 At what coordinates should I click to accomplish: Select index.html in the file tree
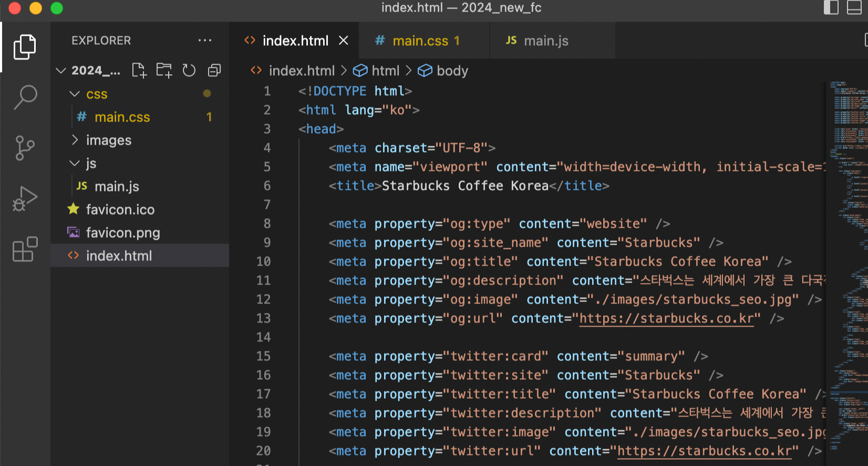140,256
